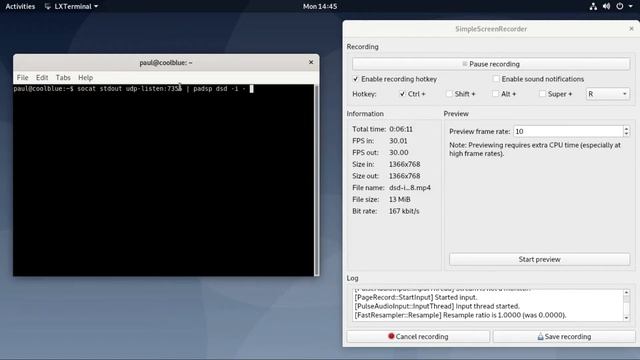Viewport: 640px width, 360px height.
Task: Toggle Enable sound notifications checkbox
Action: (496, 79)
